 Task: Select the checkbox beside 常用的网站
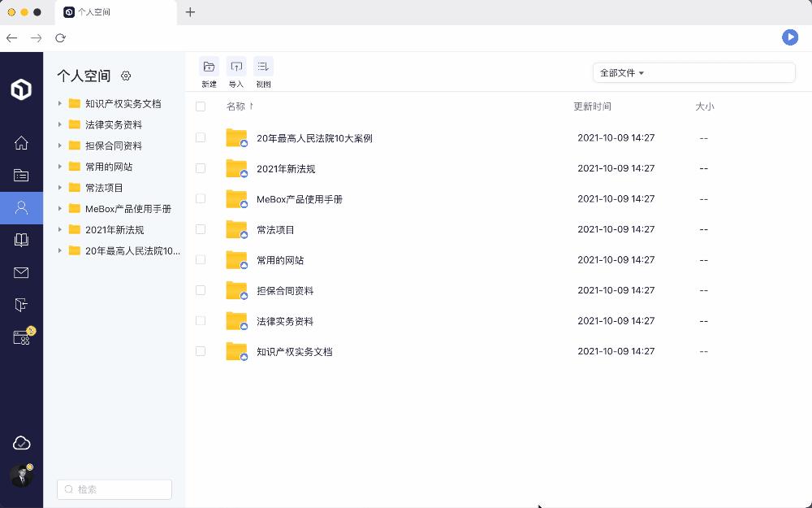click(200, 259)
